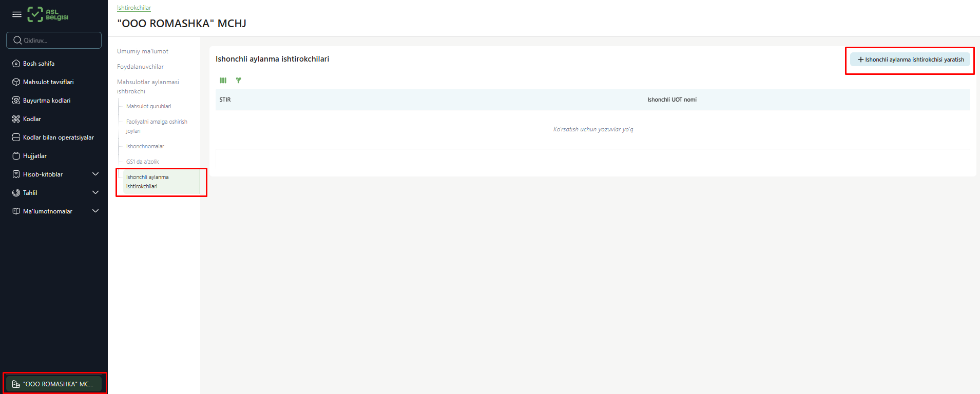
Task: Open Kodlar bilan operatsiyalar menu item
Action: point(58,137)
